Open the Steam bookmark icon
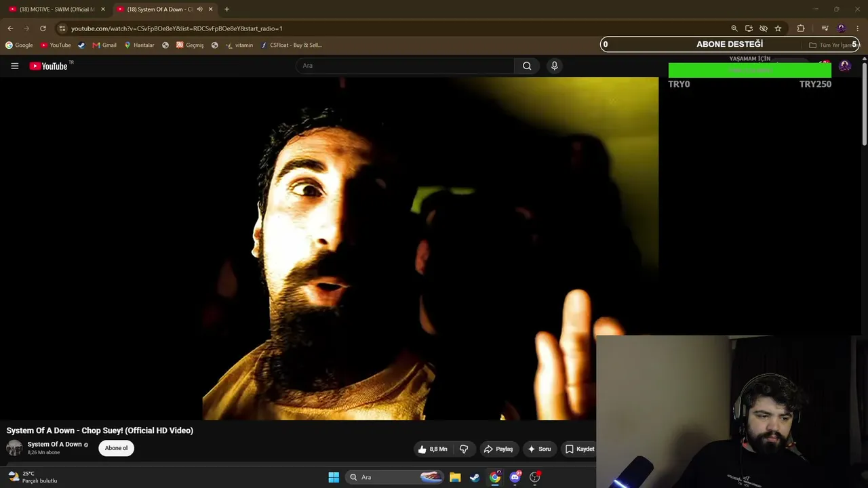Viewport: 868px width, 488px height. 81,45
